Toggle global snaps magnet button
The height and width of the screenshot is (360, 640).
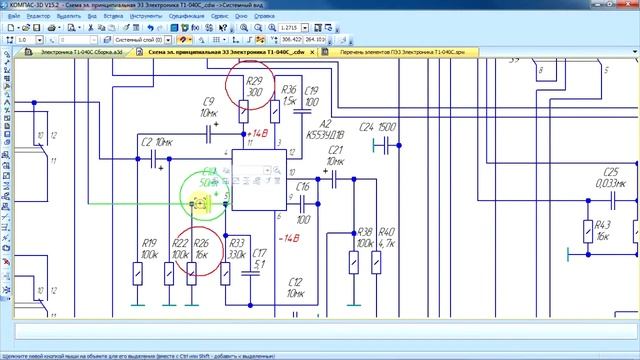pyautogui.click(x=182, y=40)
